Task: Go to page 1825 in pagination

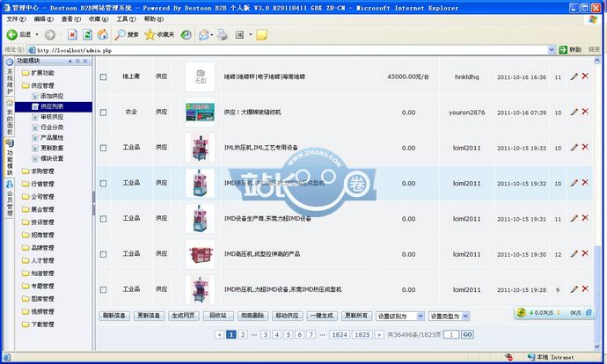Action: (x=362, y=334)
